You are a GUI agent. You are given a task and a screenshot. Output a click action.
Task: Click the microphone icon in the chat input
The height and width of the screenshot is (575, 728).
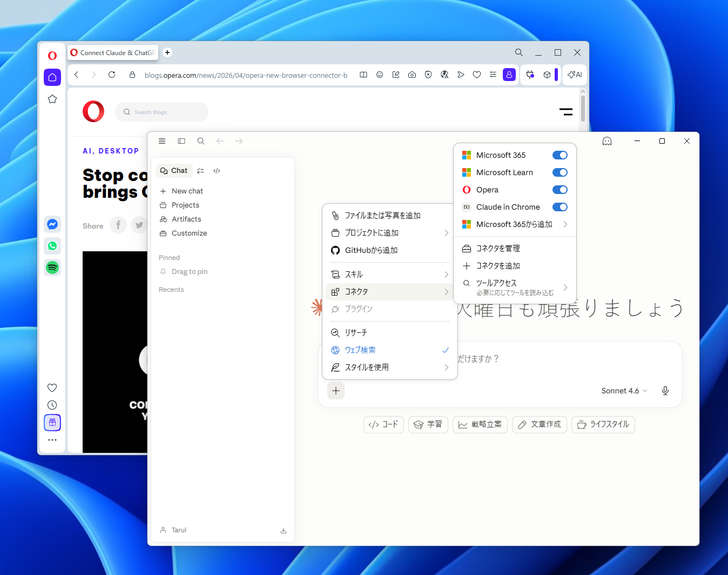[x=665, y=390]
